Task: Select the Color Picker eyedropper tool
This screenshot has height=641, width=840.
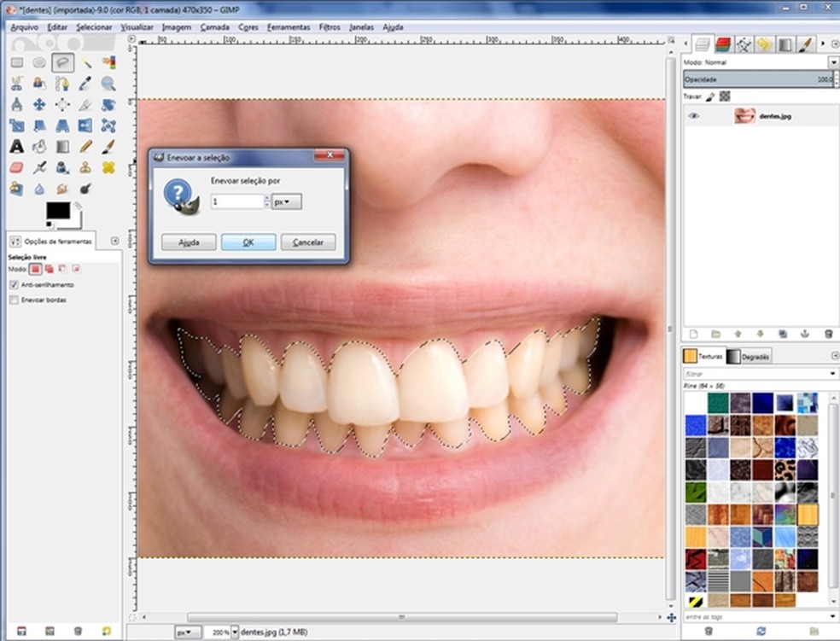Action: point(85,84)
